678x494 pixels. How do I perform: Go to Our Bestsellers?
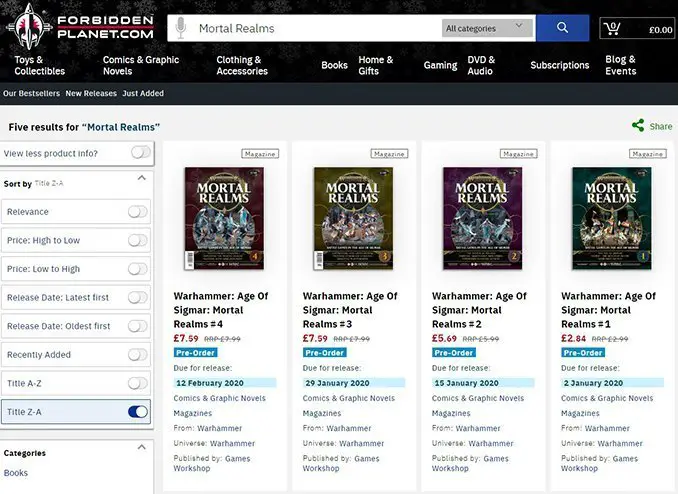(31, 93)
